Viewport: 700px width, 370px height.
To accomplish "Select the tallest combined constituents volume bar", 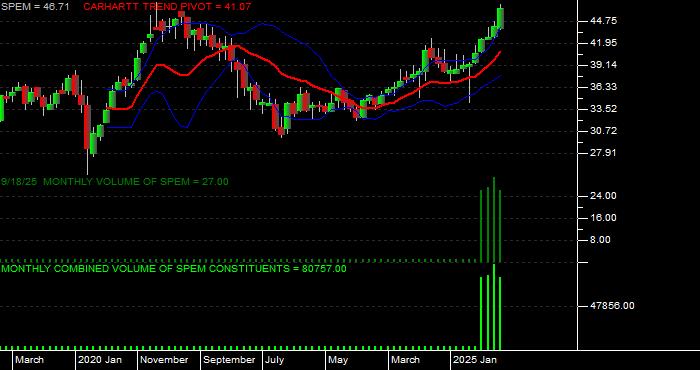I will (x=494, y=307).
